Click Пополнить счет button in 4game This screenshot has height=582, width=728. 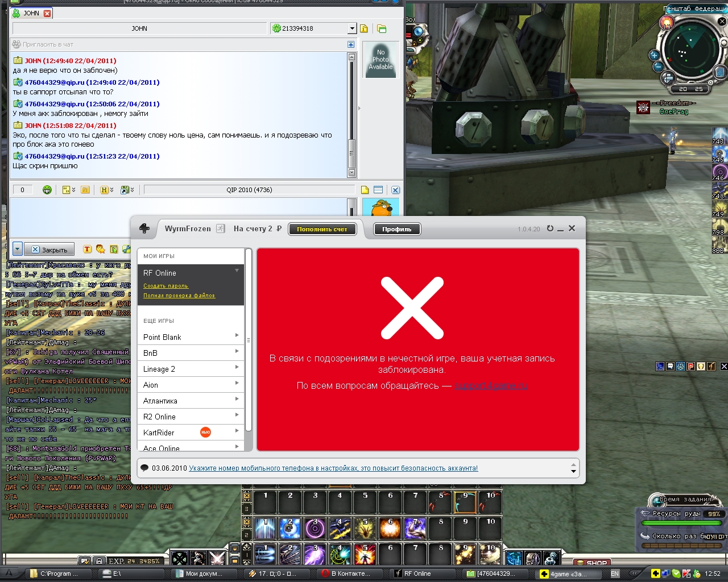[322, 229]
